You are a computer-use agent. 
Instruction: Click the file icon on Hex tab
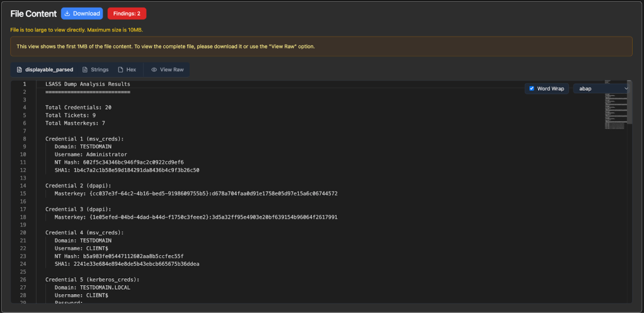click(120, 69)
